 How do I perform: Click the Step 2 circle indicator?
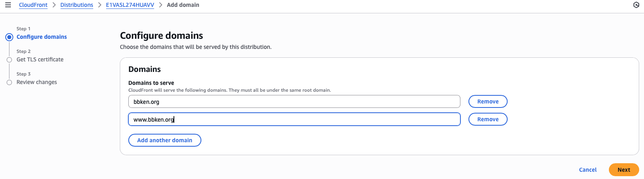click(x=9, y=60)
